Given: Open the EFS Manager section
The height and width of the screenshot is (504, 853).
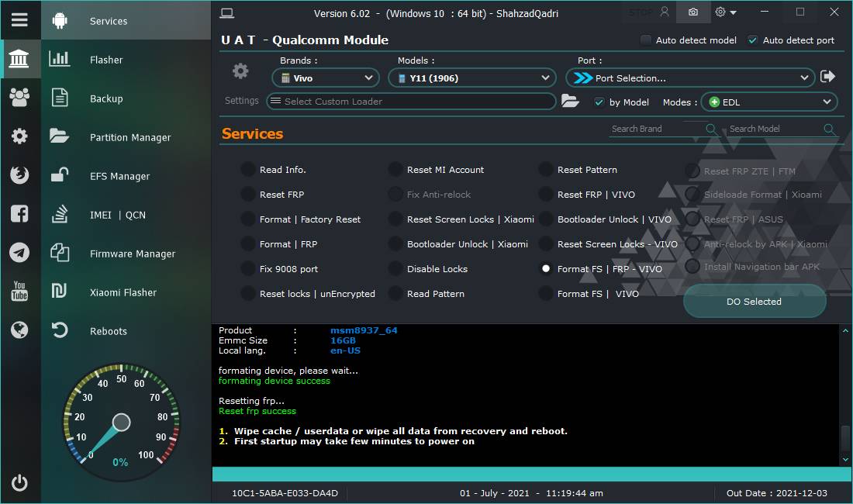Looking at the screenshot, I should click(126, 175).
